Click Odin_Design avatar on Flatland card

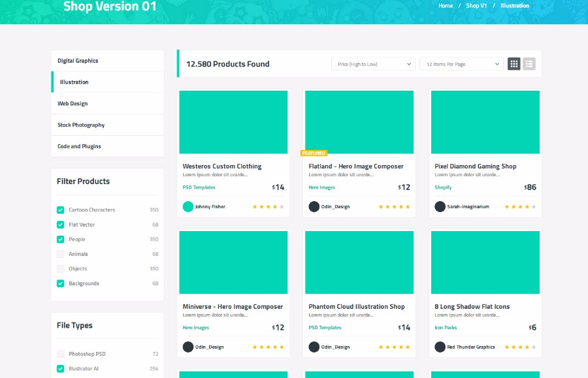click(x=314, y=206)
